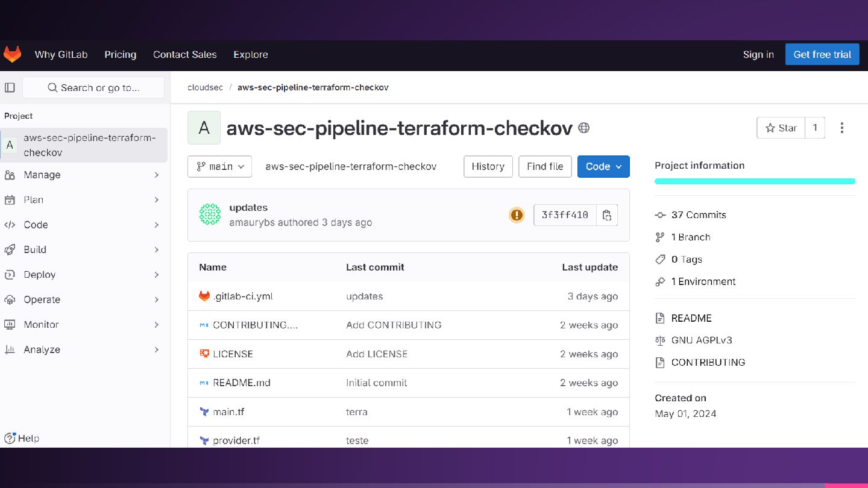
Task: Click the Manage users icon in sidebar
Action: pos(10,175)
